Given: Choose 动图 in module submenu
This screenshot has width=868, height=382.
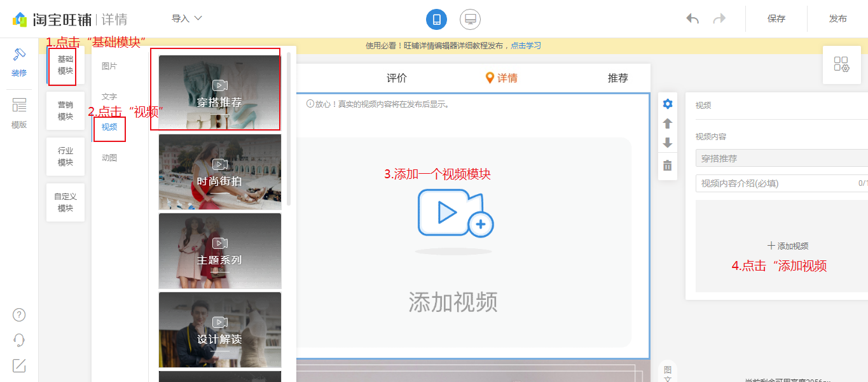Looking at the screenshot, I should point(109,158).
